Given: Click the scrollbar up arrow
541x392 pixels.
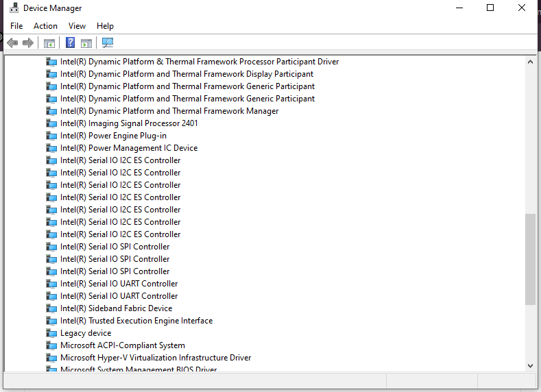Looking at the screenshot, I should point(530,62).
